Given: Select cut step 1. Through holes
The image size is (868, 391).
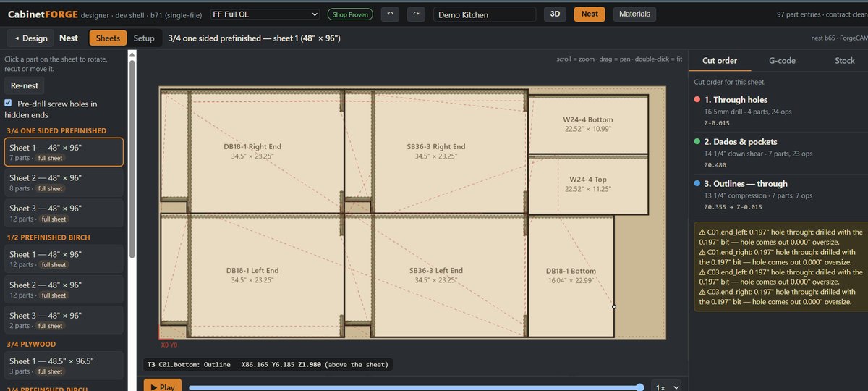Looking at the screenshot, I should pyautogui.click(x=779, y=111).
